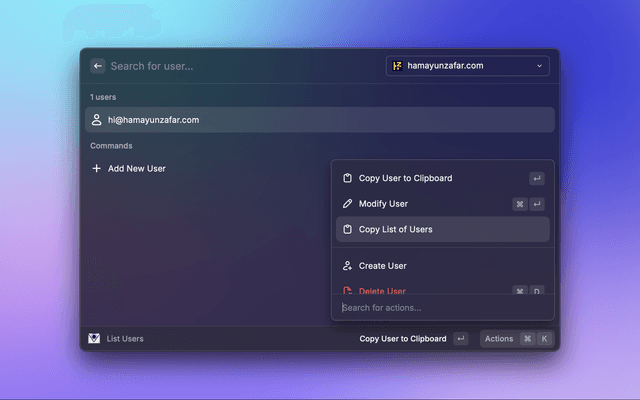Image resolution: width=640 pixels, height=400 pixels.
Task: Click the plus icon beside Add New User
Action: tap(97, 169)
